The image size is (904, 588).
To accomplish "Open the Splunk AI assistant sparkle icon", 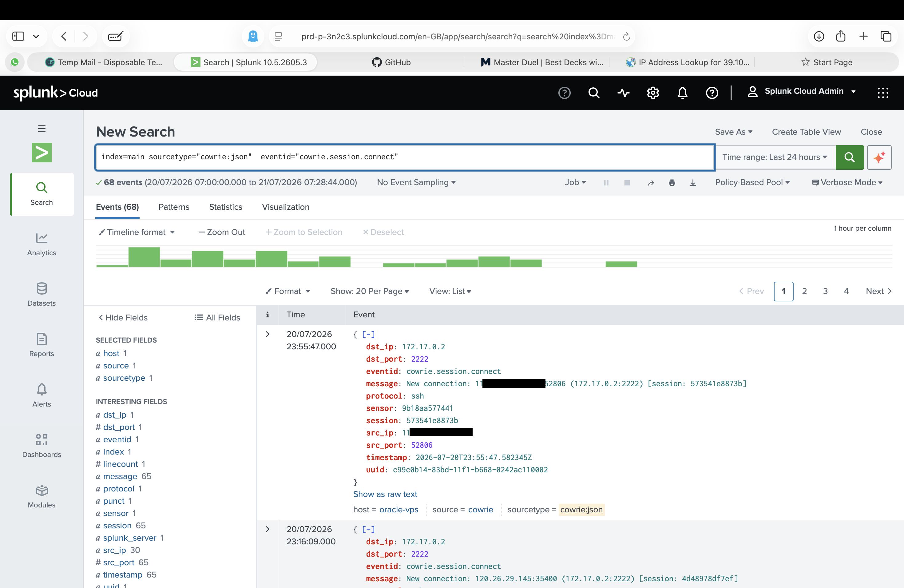I will point(879,157).
